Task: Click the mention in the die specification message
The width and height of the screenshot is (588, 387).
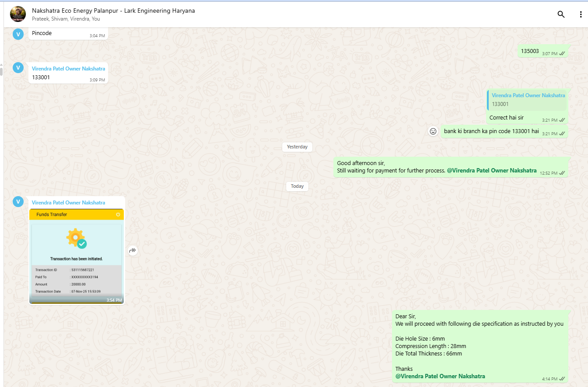Action: point(440,376)
